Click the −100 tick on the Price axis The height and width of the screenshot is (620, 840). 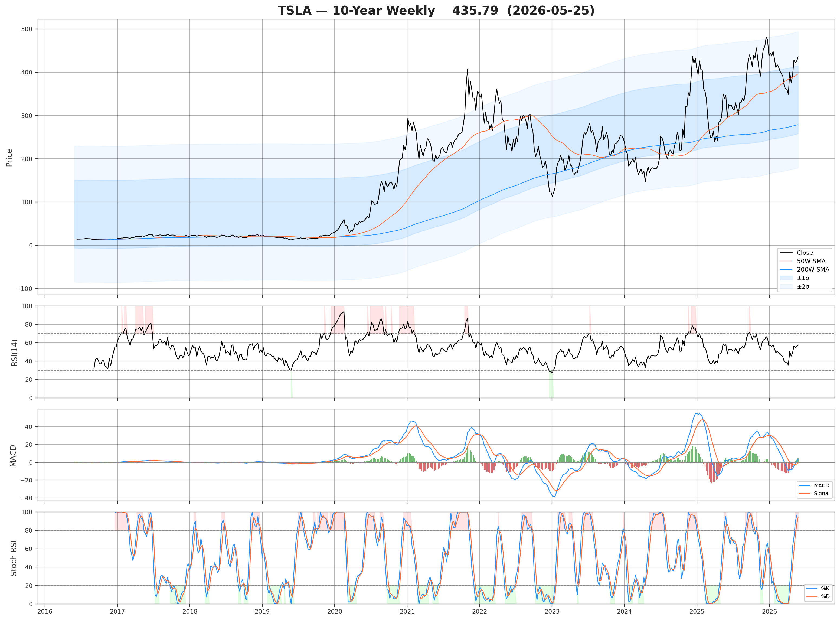coord(24,289)
